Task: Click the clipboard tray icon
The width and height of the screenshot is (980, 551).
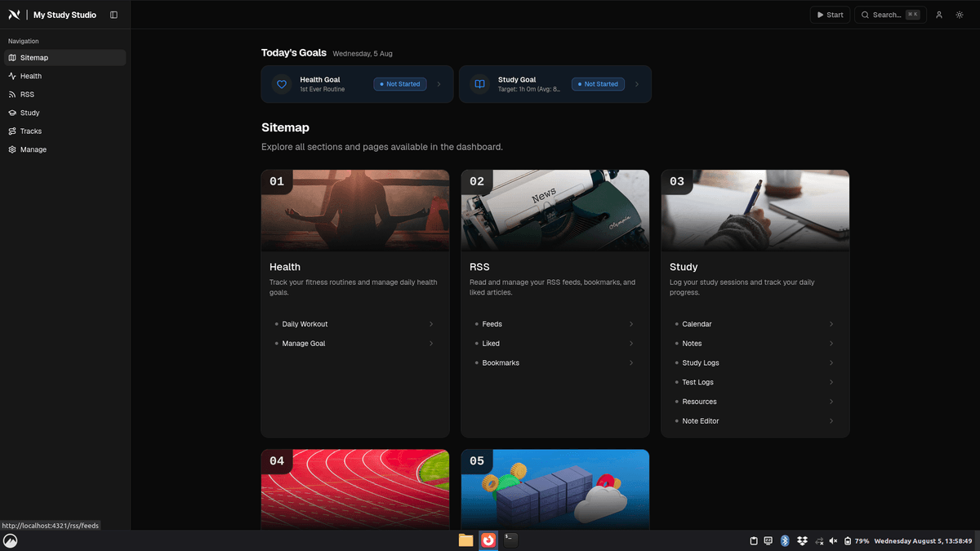Action: 754,541
